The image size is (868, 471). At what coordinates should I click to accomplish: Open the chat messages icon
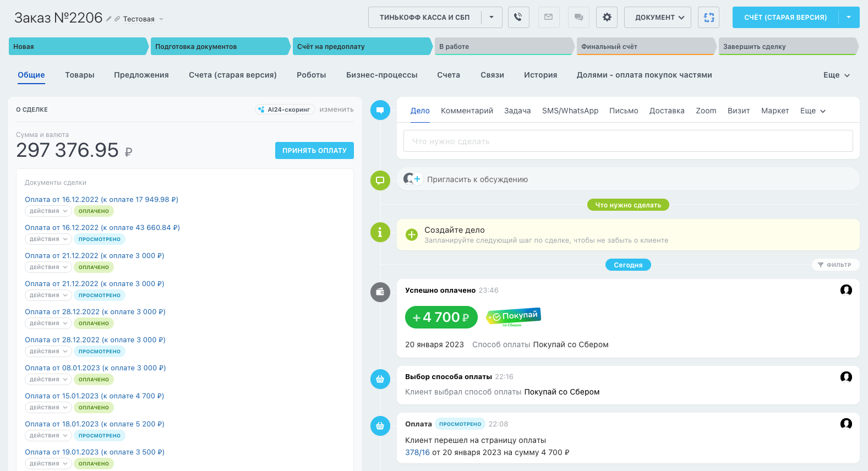coord(578,17)
